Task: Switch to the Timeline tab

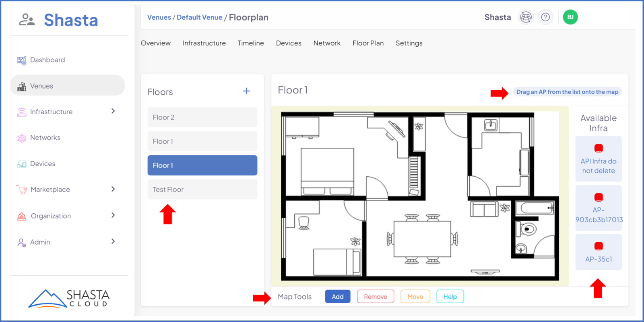Action: [251, 43]
